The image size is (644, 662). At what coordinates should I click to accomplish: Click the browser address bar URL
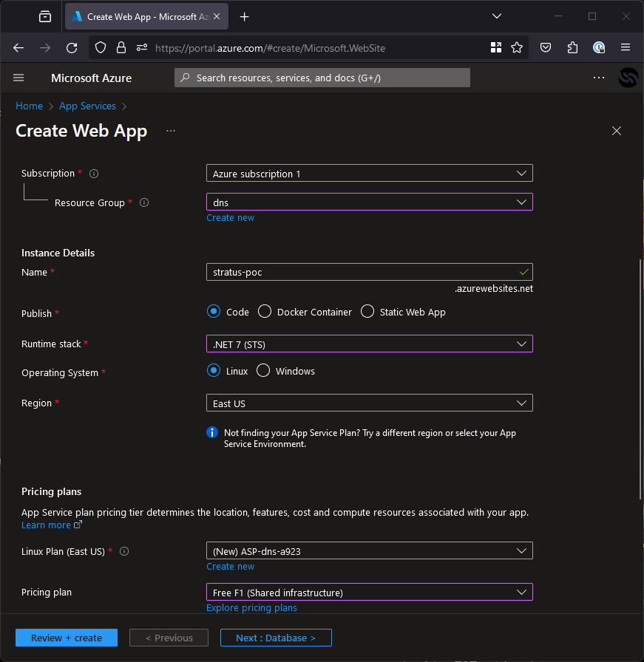click(x=270, y=48)
